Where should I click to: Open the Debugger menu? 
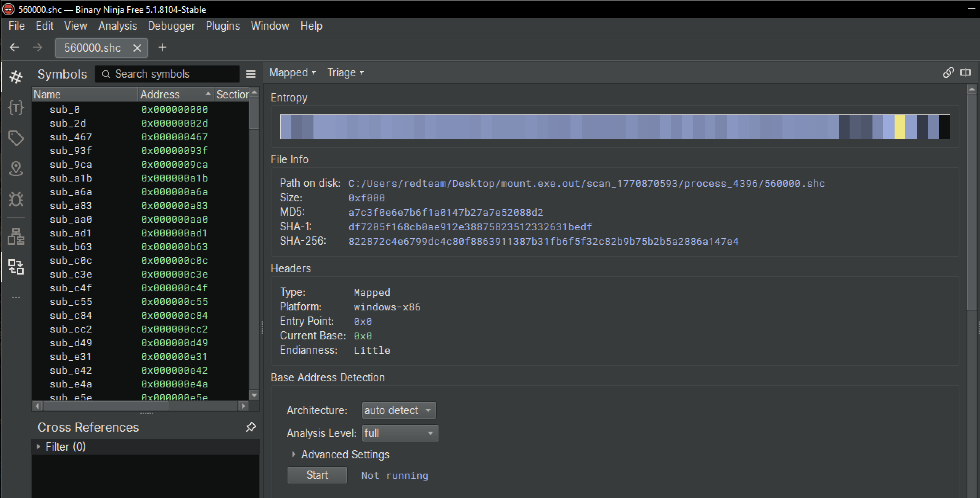(171, 26)
